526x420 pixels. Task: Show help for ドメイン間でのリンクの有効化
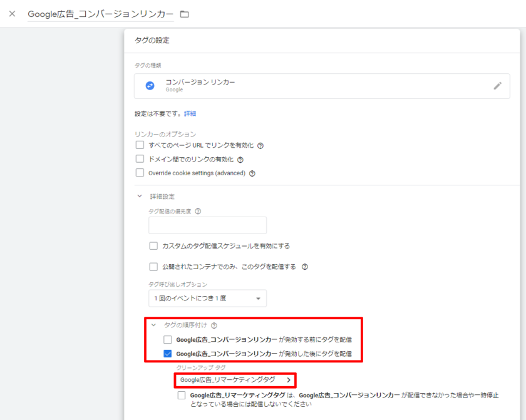pos(240,160)
